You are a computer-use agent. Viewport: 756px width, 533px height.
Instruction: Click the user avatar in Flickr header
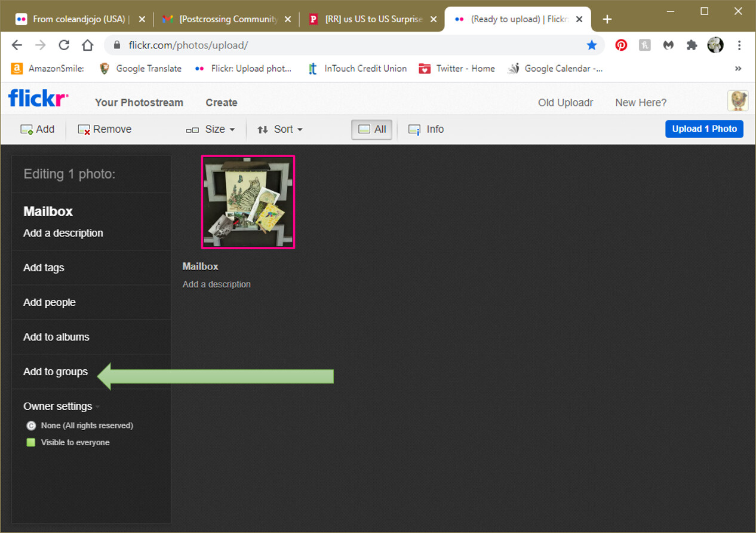click(737, 101)
